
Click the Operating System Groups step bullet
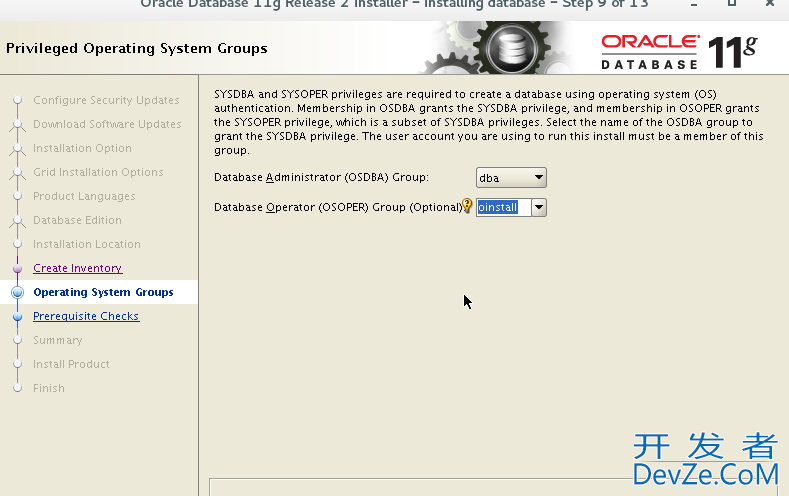[18, 292]
